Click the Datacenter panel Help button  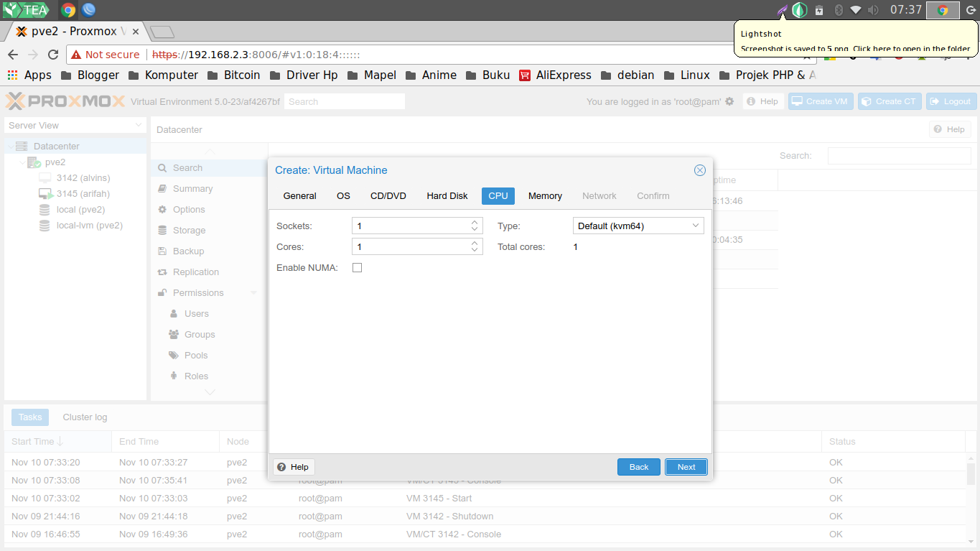point(950,129)
